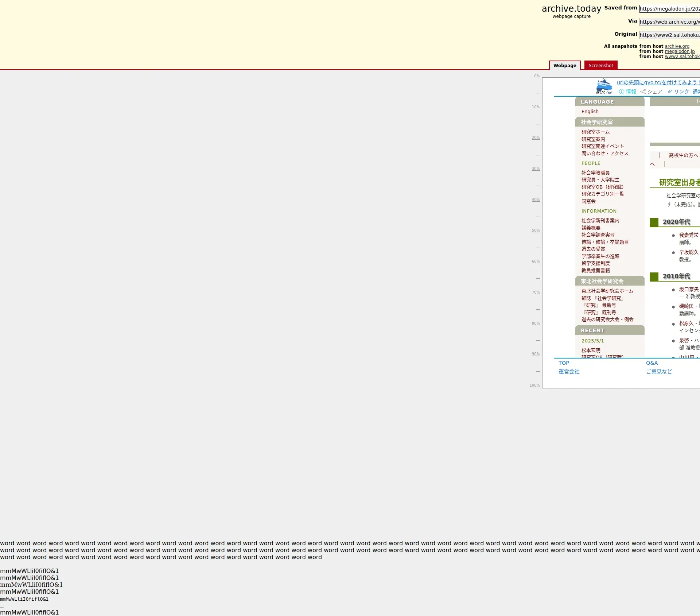Click the Via URL input field
Viewport: 700px width, 616px height.
669,22
